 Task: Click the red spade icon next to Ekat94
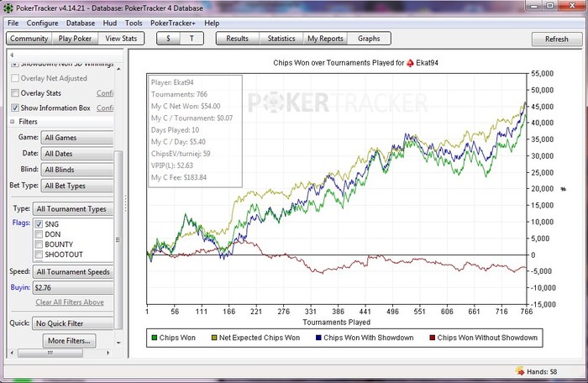410,63
